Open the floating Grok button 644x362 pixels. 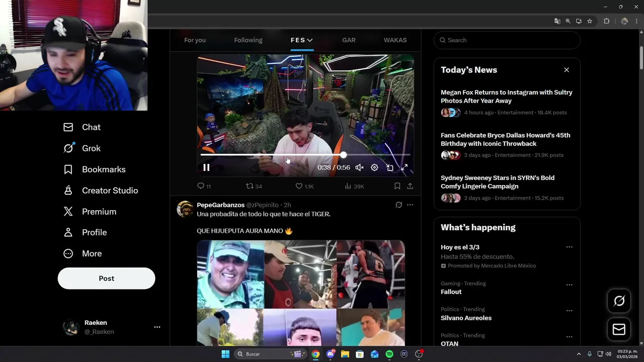click(x=619, y=301)
